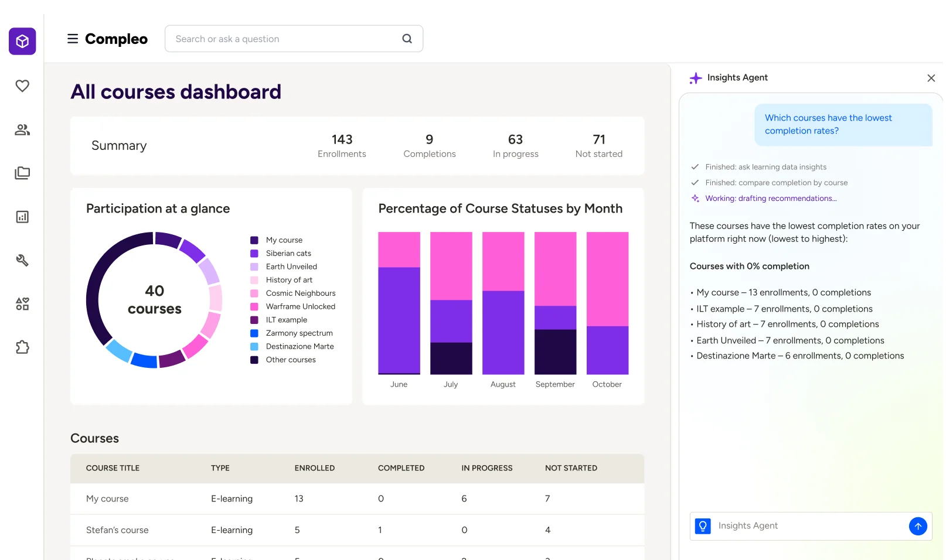
Task: Open the favorites heart icon in sidebar
Action: [22, 86]
